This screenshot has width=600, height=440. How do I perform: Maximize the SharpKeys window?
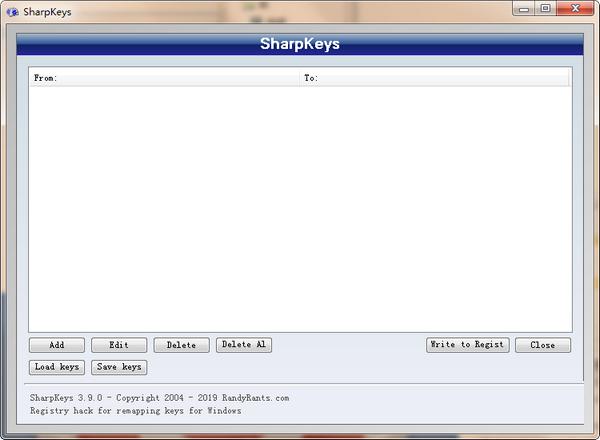[546, 8]
